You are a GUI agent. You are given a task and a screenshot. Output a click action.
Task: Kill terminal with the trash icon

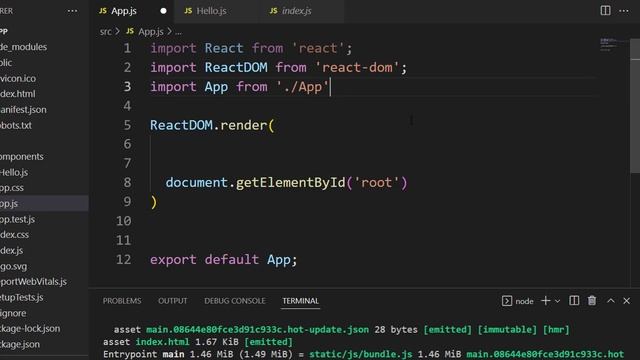592,301
